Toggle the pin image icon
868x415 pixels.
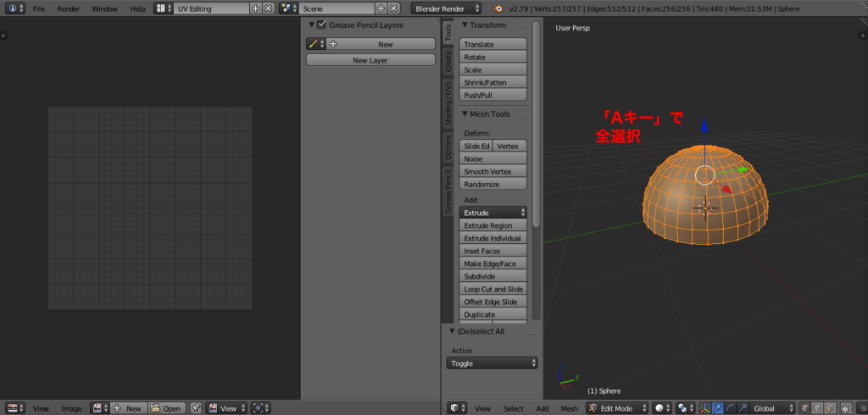(x=196, y=408)
